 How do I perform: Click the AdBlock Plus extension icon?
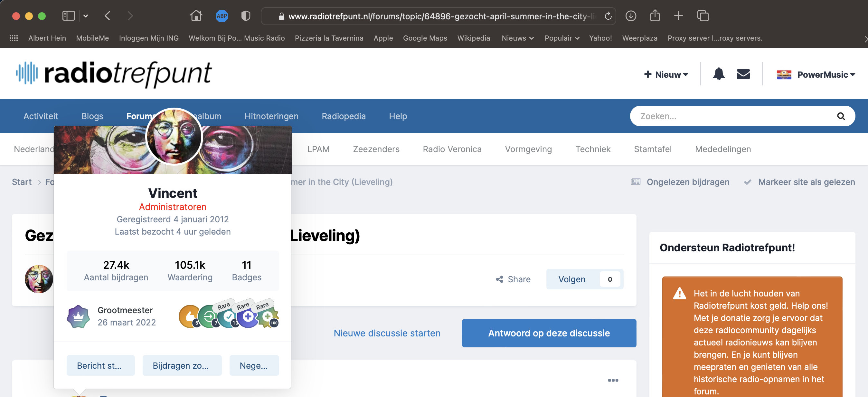222,16
